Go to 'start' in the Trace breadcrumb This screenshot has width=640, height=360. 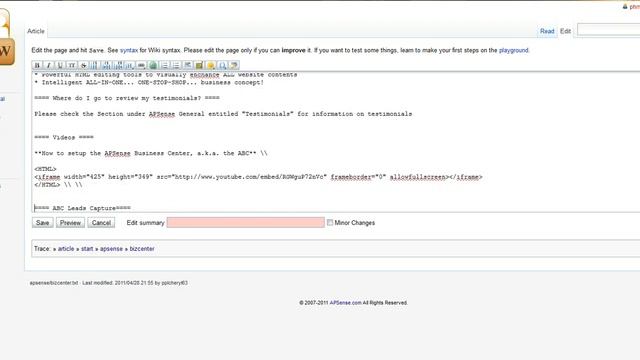pos(87,249)
